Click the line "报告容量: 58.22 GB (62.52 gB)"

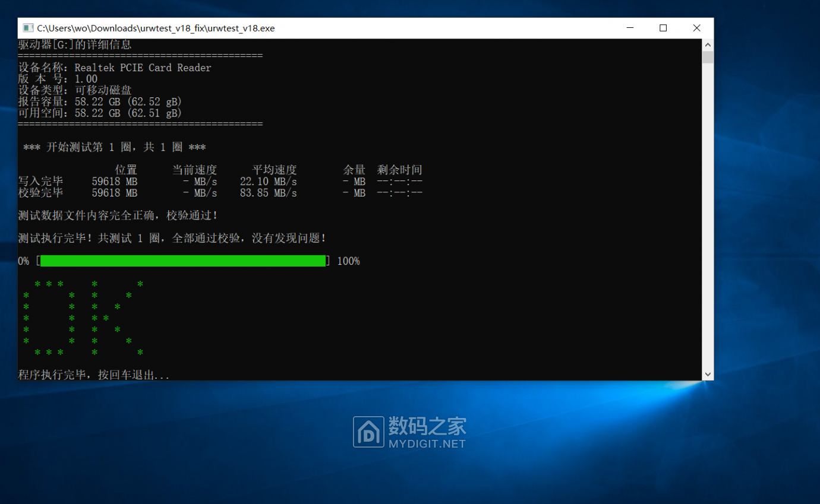click(x=100, y=102)
